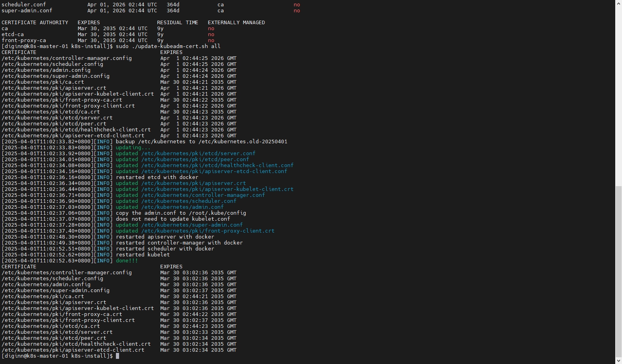Click the blue pki/apiserver.crt path
The image size is (622, 364).
coord(193,183)
